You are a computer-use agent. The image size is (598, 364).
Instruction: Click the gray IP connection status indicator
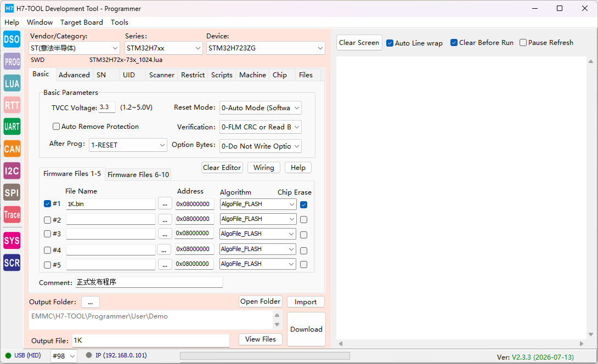tap(89, 355)
